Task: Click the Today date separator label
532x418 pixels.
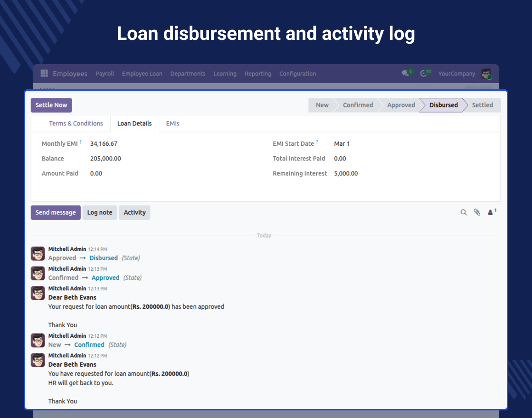Action: click(264, 236)
